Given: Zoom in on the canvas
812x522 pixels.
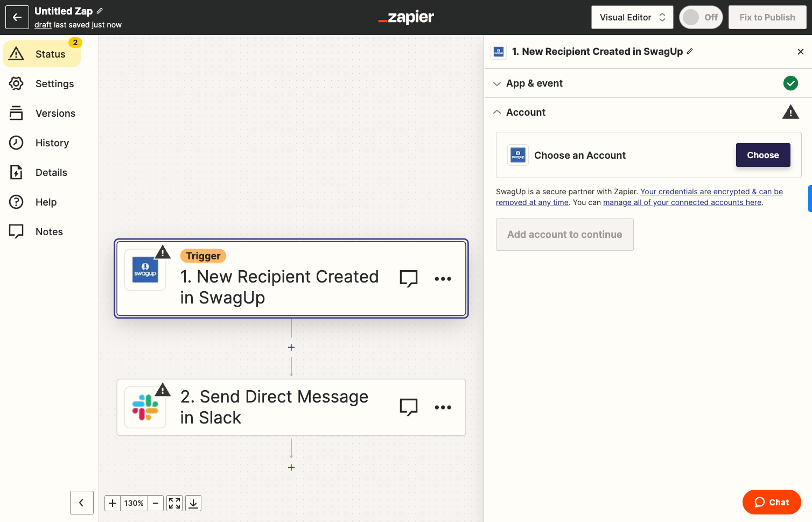Looking at the screenshot, I should [x=113, y=503].
